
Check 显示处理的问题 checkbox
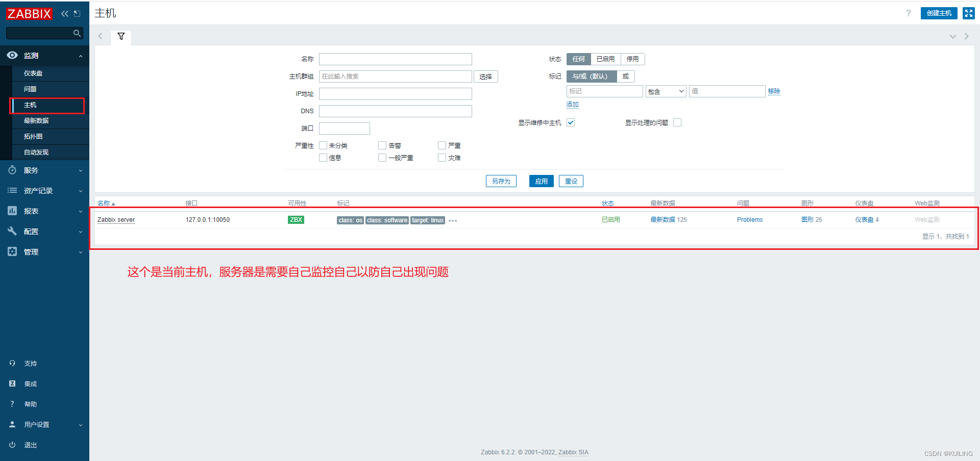(x=677, y=122)
